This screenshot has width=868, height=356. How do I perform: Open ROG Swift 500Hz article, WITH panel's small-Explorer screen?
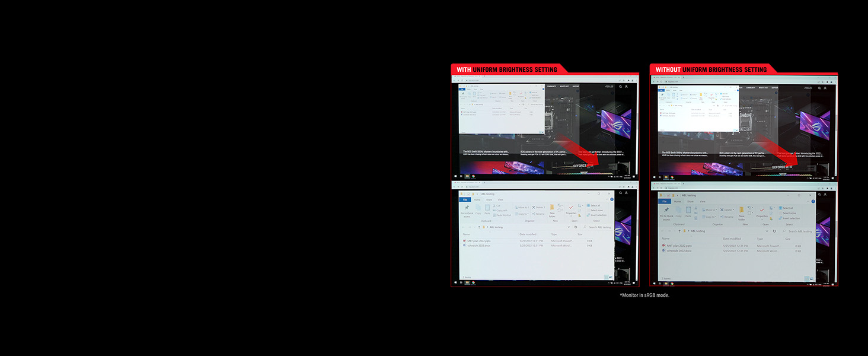coord(486,152)
